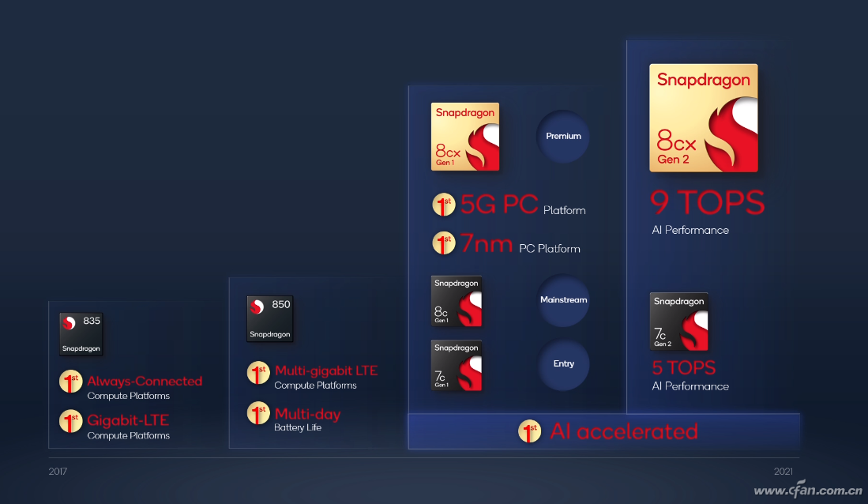
Task: Click the Always-Connected heading
Action: coord(145,381)
